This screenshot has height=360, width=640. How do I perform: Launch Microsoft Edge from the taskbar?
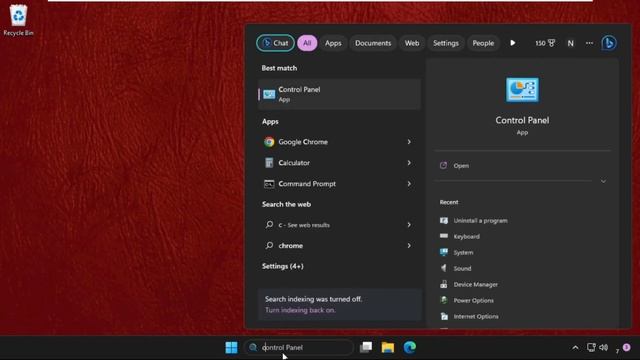coord(410,347)
